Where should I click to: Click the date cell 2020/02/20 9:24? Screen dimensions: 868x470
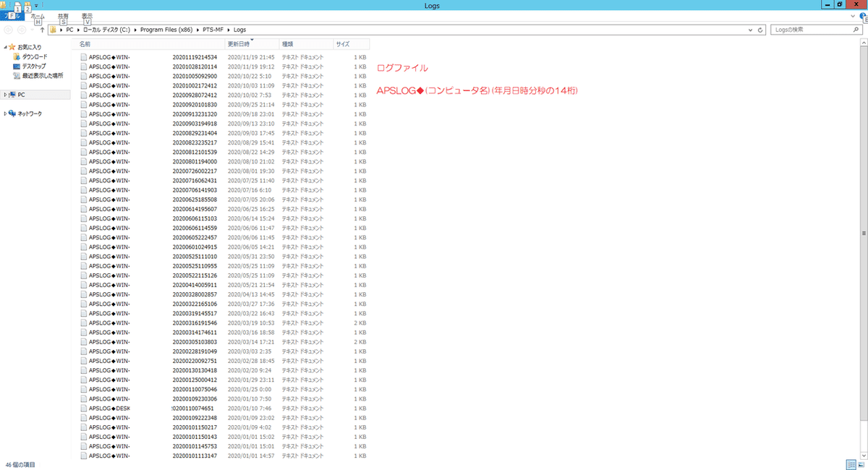coord(249,370)
